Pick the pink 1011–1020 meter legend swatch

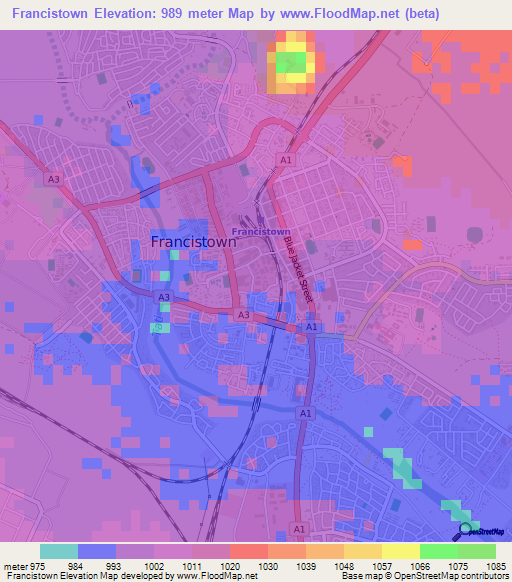click(x=211, y=552)
